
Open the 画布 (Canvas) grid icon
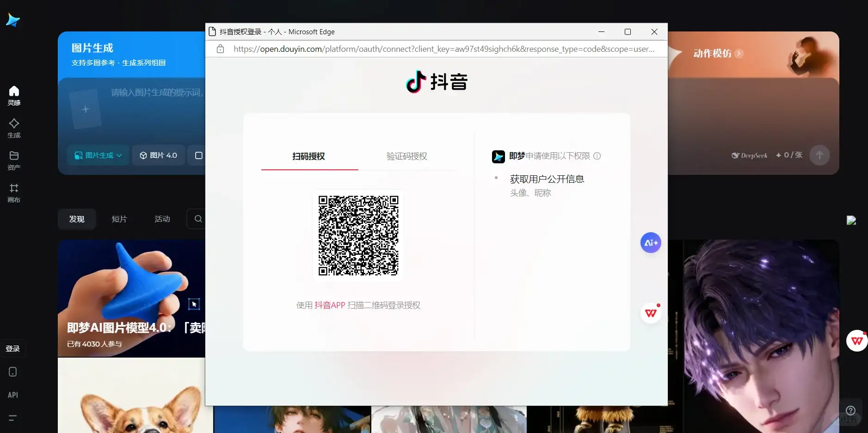click(x=14, y=192)
